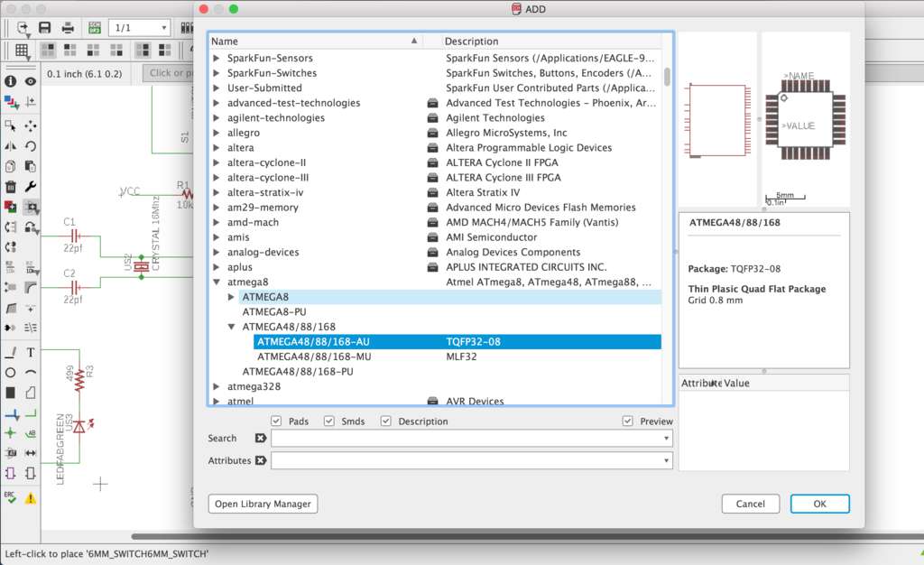Clear the Attributes field with X

(261, 460)
